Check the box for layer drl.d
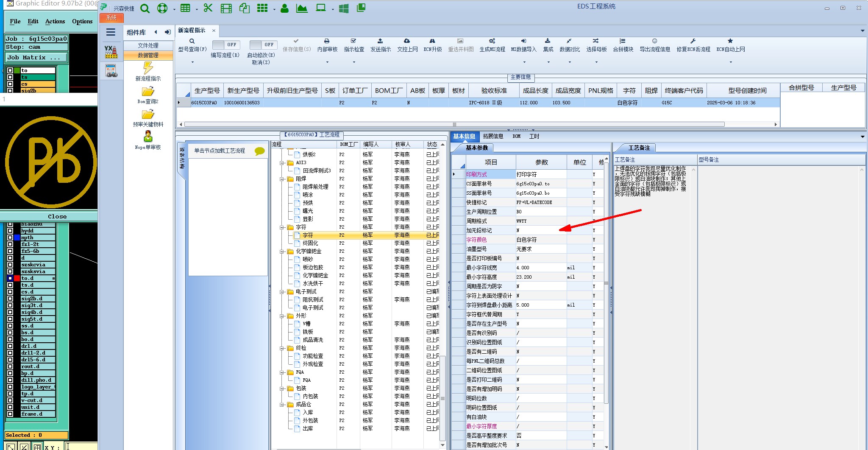868x450 pixels. [x=10, y=346]
